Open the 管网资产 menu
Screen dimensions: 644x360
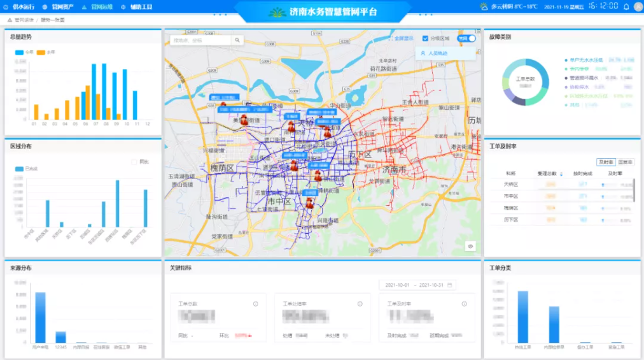click(62, 7)
